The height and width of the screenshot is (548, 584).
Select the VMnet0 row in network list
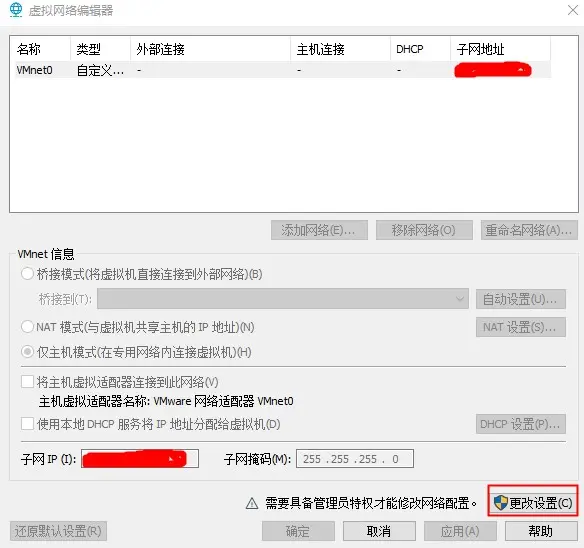[x=283, y=70]
